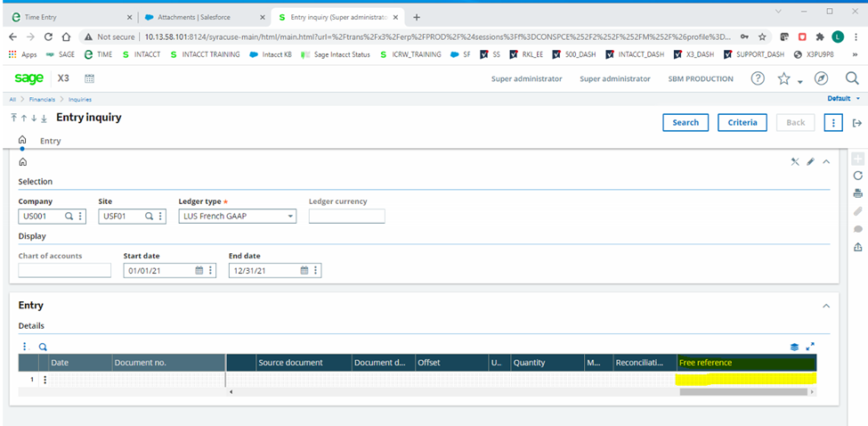Open the Default profile dropdown
The image size is (868, 426).
[x=843, y=99]
